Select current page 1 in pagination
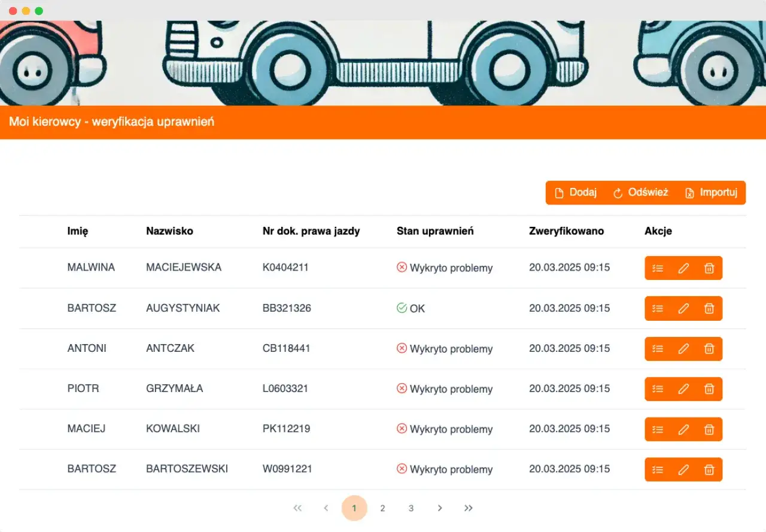 click(x=354, y=508)
